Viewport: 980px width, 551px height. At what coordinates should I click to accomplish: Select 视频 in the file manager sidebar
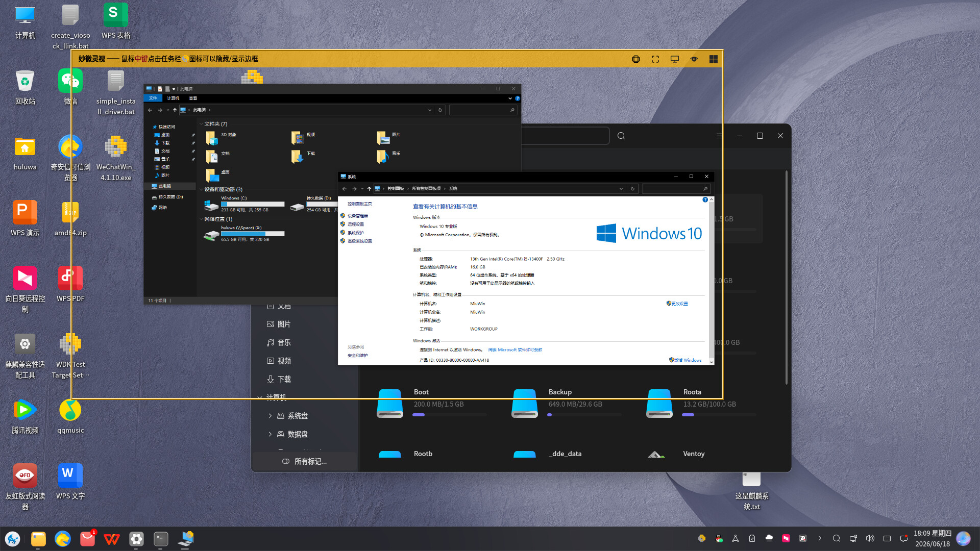pos(279,361)
